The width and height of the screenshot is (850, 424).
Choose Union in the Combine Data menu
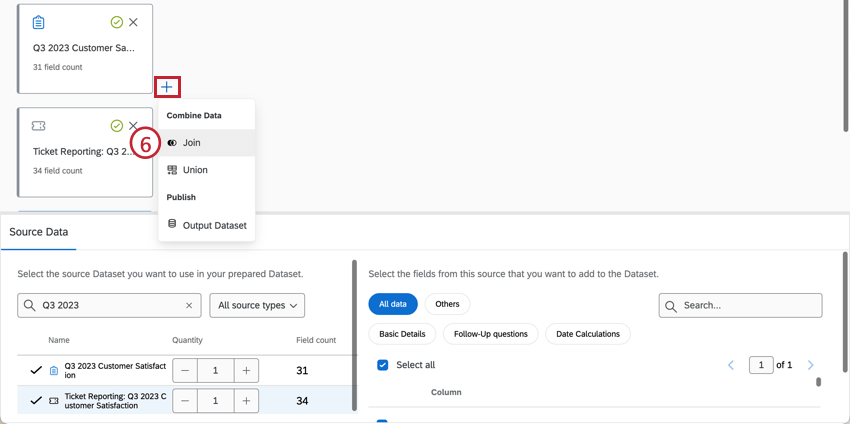point(207,170)
